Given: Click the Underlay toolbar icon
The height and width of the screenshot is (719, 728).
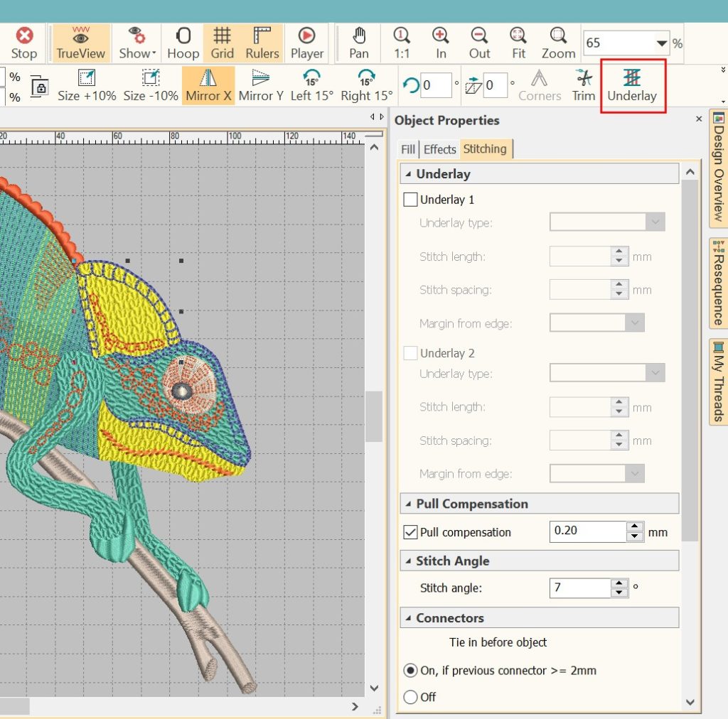Looking at the screenshot, I should click(632, 85).
